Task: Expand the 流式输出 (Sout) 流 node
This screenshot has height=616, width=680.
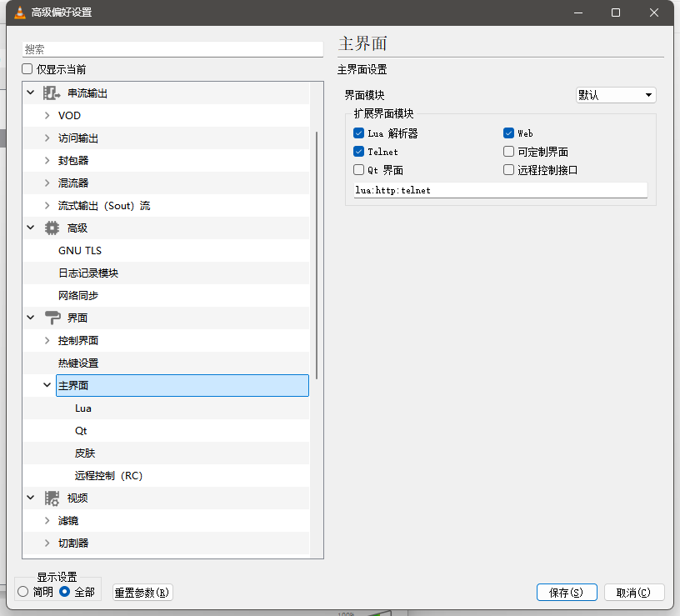Action: [47, 206]
